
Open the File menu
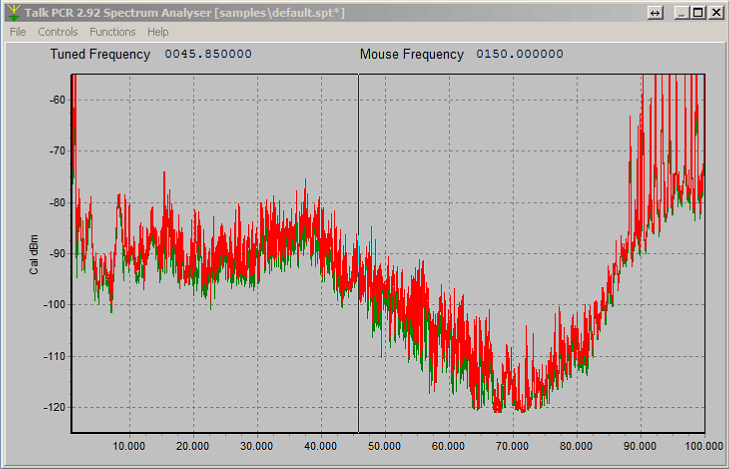[18, 32]
